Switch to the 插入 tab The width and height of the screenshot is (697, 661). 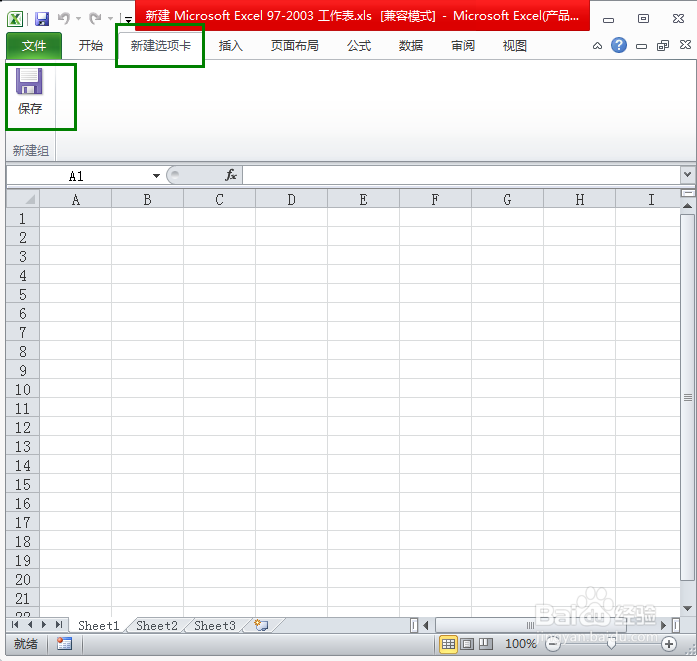click(230, 46)
